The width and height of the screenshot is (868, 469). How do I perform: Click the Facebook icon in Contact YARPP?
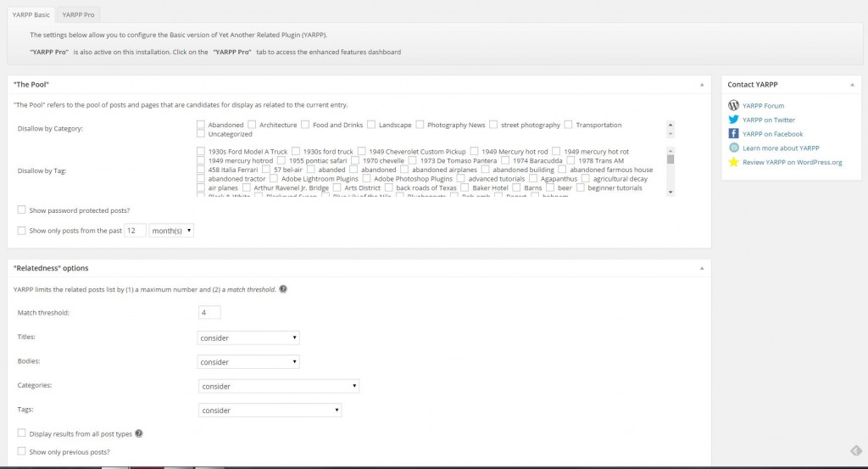tap(733, 133)
